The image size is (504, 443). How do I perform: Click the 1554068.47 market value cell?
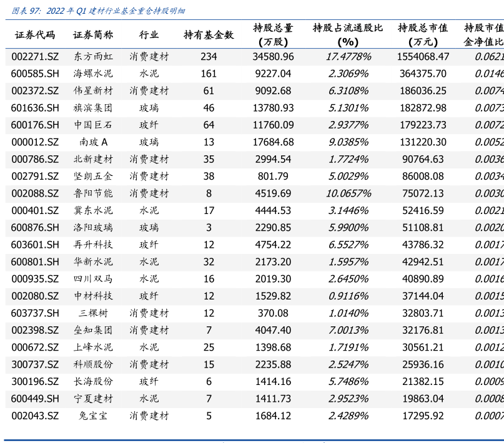423,56
